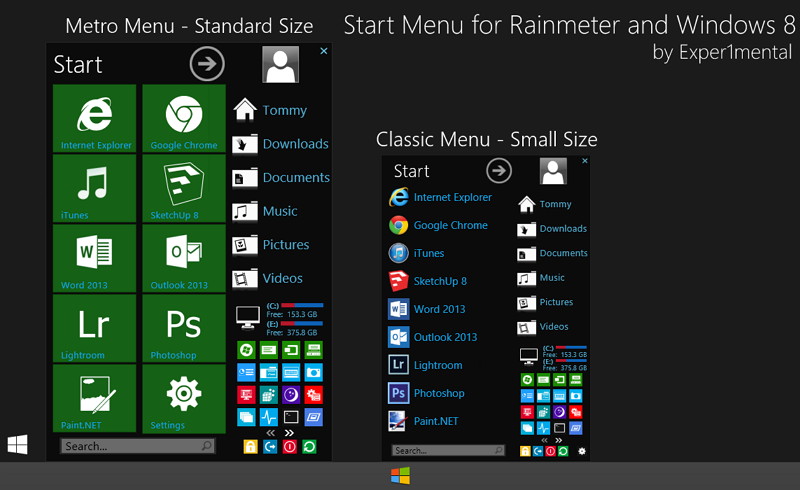Open Music folder in Metro Menu
Image resolution: width=800 pixels, height=490 pixels.
point(265,211)
